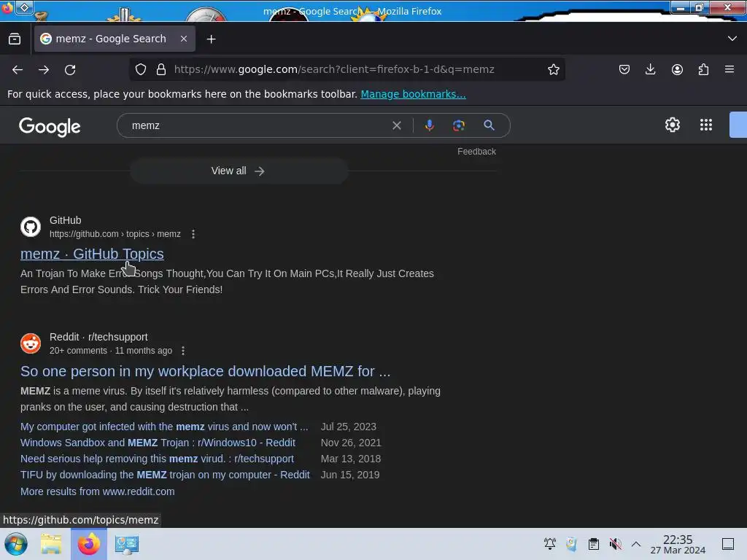Close the memz Google Search tab

click(x=183, y=39)
